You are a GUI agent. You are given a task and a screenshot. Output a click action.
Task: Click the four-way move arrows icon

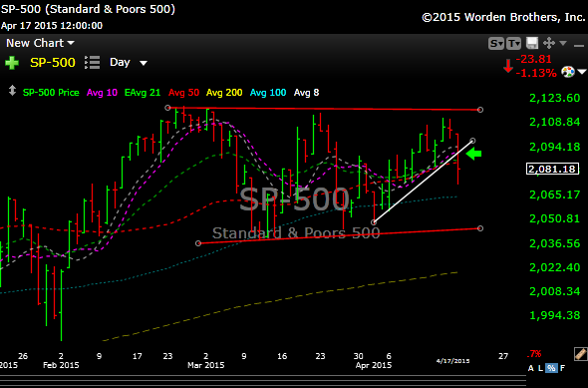[x=549, y=43]
